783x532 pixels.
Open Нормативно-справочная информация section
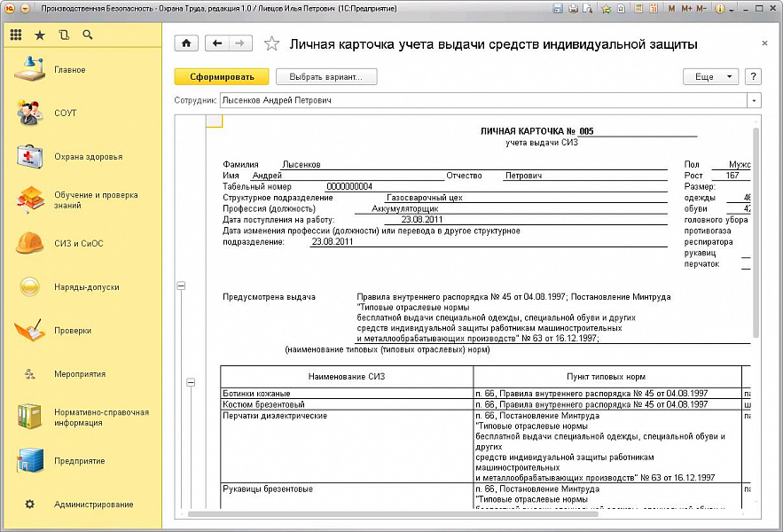click(x=101, y=418)
